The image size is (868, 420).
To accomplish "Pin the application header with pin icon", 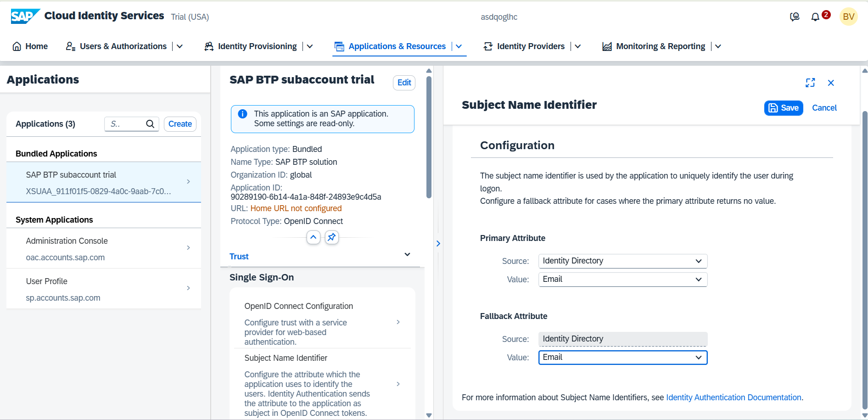I will 331,237.
